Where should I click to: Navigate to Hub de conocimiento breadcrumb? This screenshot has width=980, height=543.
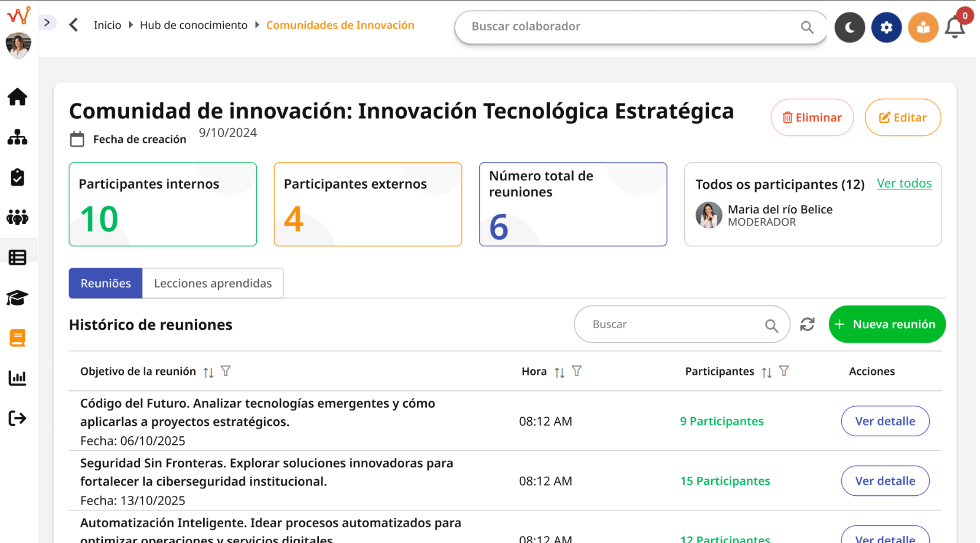click(193, 25)
